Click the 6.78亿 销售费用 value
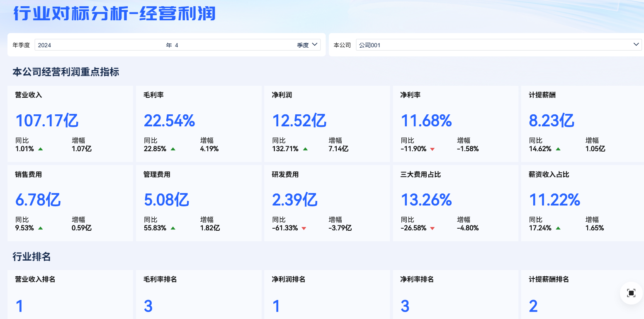Viewport: 644px width, 319px height. click(38, 200)
